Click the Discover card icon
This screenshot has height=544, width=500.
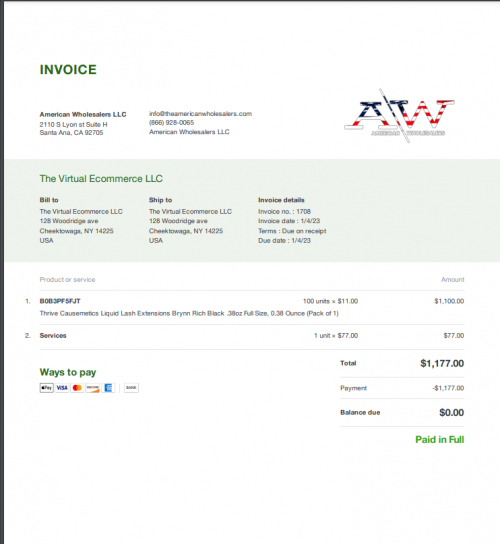[93, 388]
